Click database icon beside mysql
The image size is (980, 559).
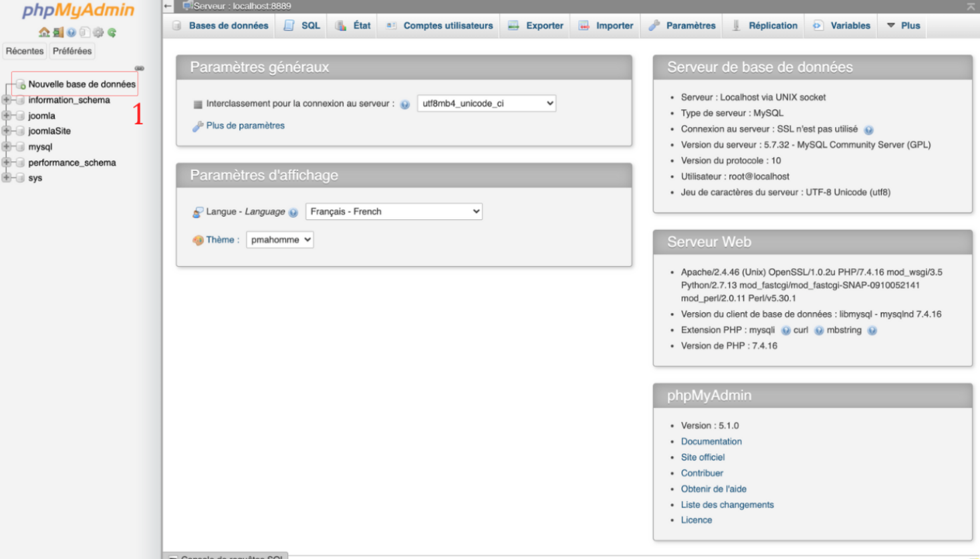pyautogui.click(x=20, y=146)
